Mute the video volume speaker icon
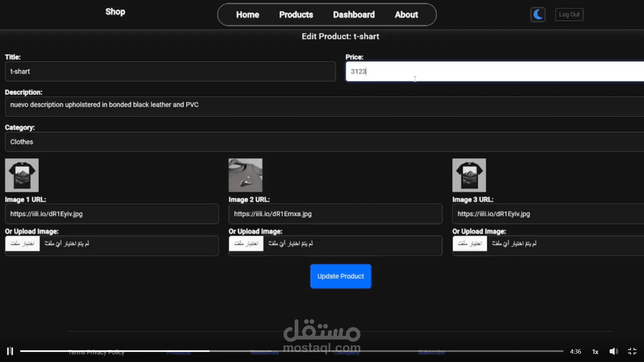Image resolution: width=644 pixels, height=362 pixels. point(613,351)
